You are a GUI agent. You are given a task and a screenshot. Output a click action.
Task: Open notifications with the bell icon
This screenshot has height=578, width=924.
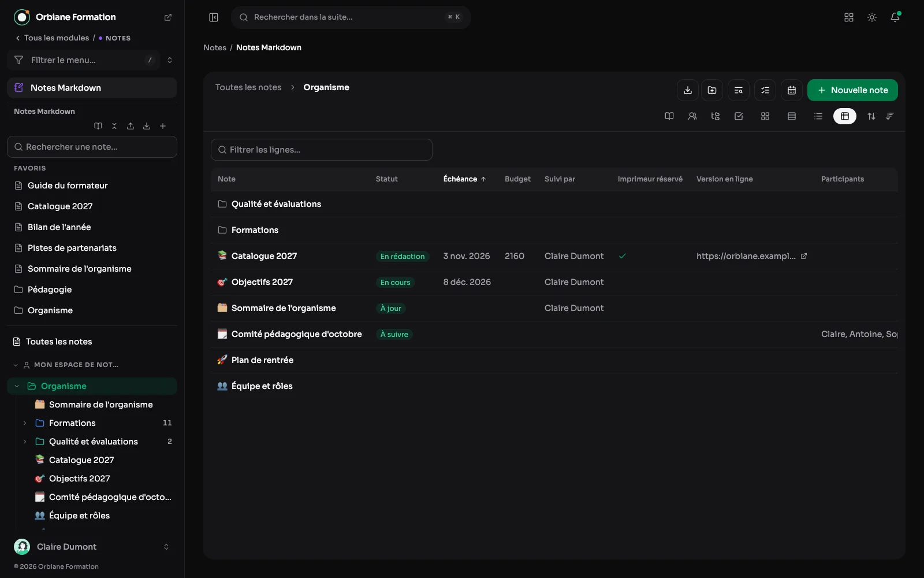point(895,17)
